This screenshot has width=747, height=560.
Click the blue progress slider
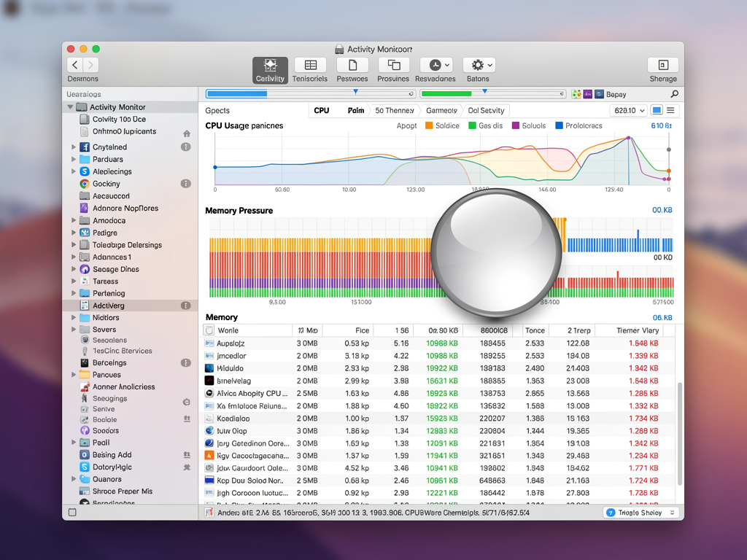click(x=311, y=94)
